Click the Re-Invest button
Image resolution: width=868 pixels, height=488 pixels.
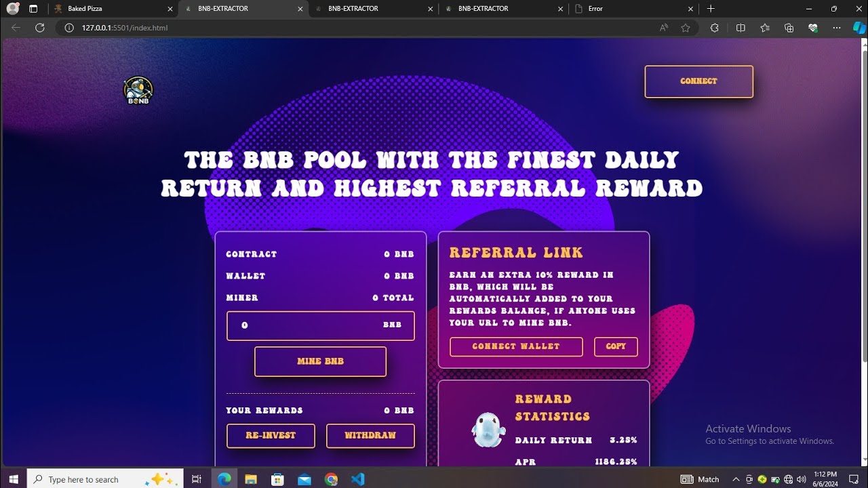[x=271, y=436]
